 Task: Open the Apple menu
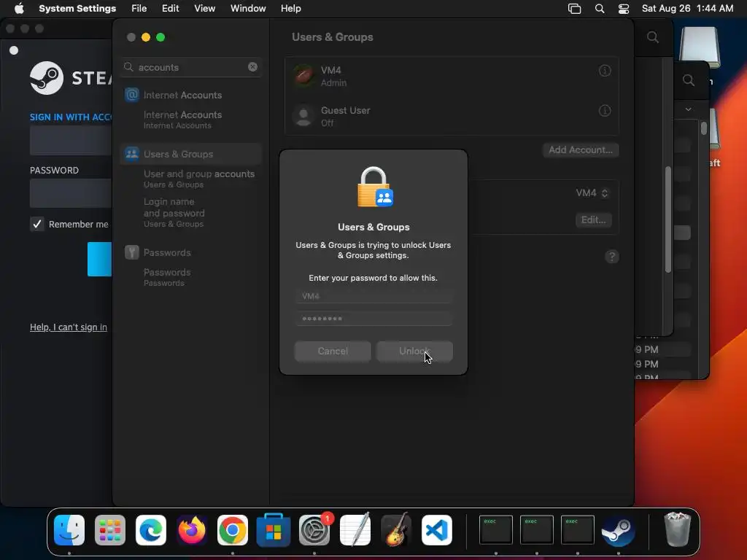tap(19, 9)
